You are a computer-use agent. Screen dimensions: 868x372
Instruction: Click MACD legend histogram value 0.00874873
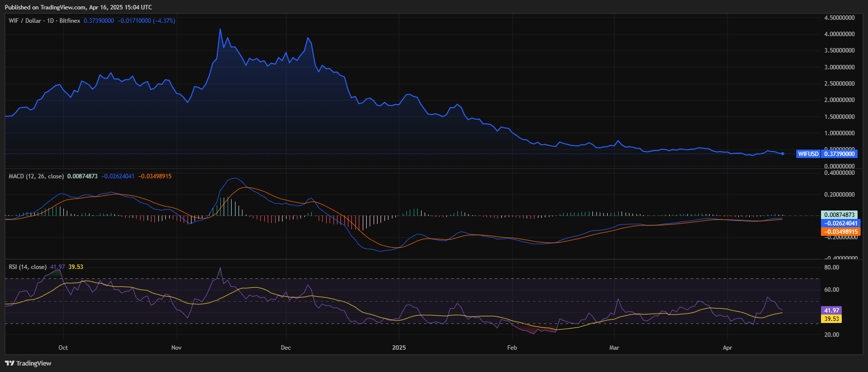click(x=83, y=176)
